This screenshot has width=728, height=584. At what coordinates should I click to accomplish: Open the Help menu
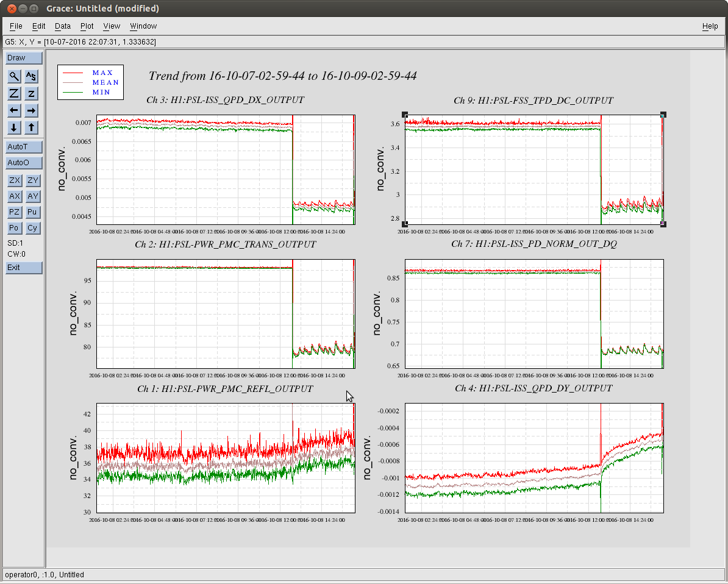click(710, 26)
